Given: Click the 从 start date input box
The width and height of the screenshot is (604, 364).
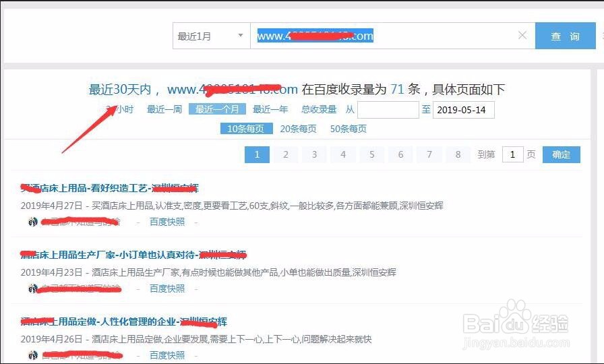Looking at the screenshot, I should pos(388,110).
